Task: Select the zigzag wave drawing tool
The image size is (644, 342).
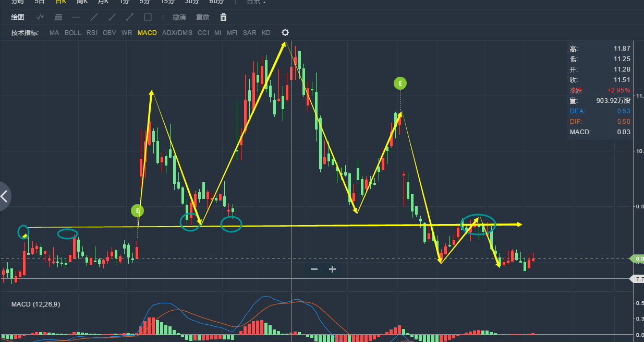Action: (40, 17)
